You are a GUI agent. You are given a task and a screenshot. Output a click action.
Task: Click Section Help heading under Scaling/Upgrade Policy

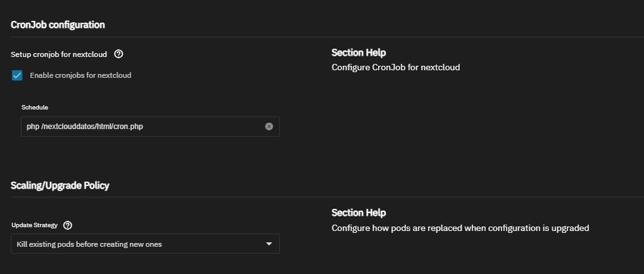(358, 213)
